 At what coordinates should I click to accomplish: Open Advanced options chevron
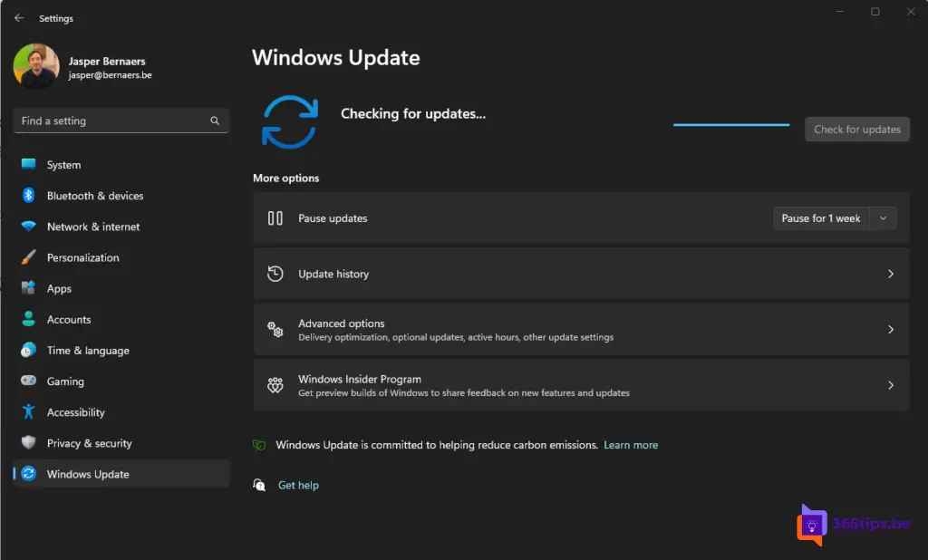point(891,329)
